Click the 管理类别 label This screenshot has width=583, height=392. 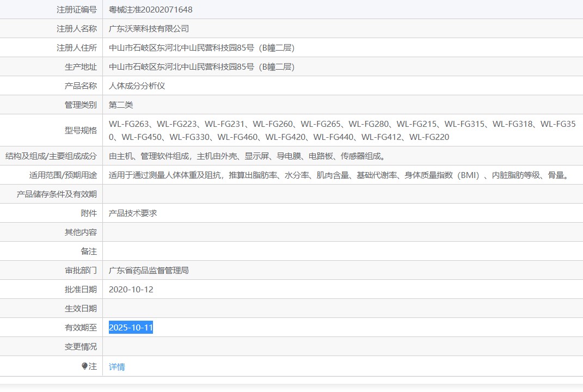(x=81, y=105)
